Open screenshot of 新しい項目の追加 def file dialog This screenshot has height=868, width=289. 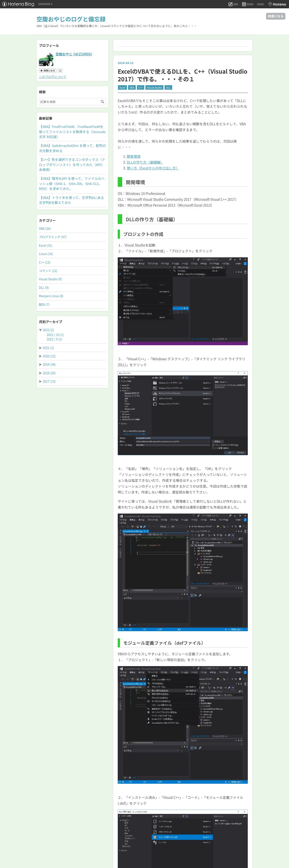[x=183, y=839]
